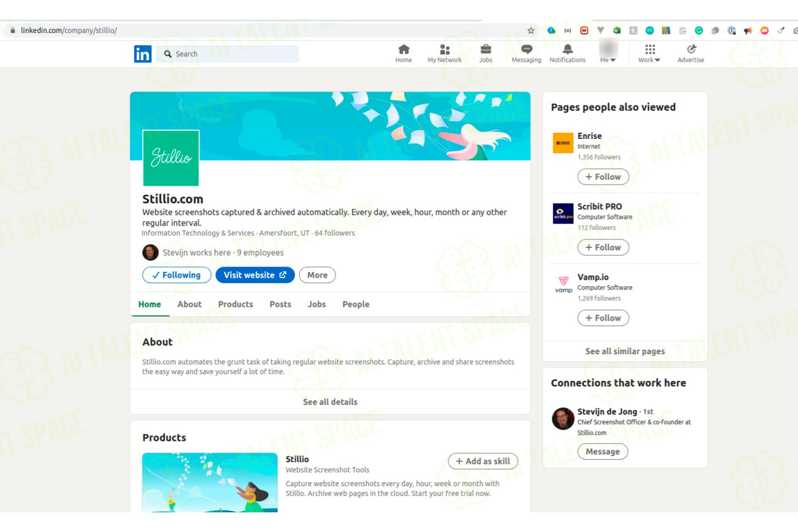Follow the Enrise page
Screen dimensions: 798x532
pyautogui.click(x=603, y=177)
